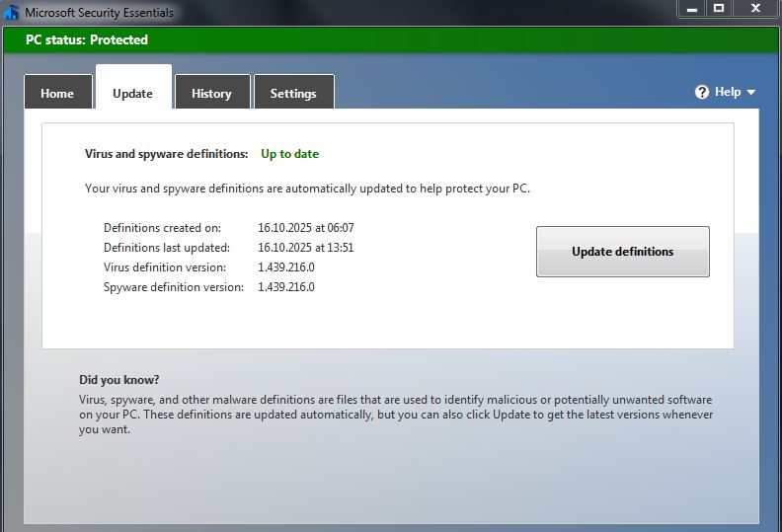Expand the Help dropdown arrow
This screenshot has height=532, width=782.
click(x=751, y=93)
